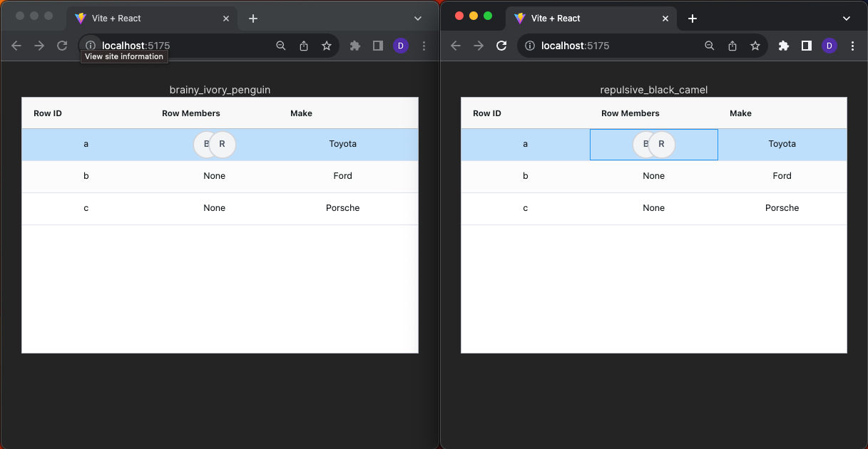Select row ID 'b' cell in brainy_ivory_penguin table
The height and width of the screenshot is (449, 868).
86,177
